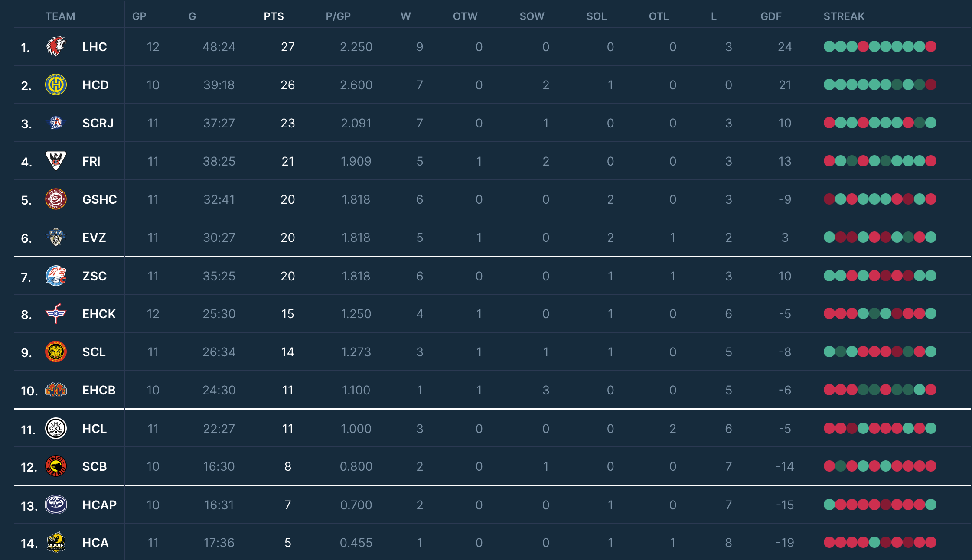The image size is (972, 560).
Task: Click the SCL Tigers logo
Action: click(x=56, y=352)
